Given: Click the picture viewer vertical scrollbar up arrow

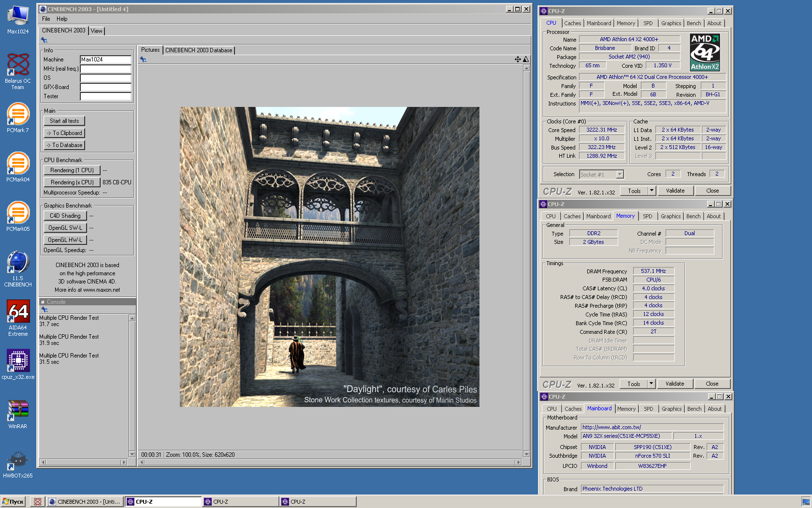Looking at the screenshot, I should tap(526, 68).
